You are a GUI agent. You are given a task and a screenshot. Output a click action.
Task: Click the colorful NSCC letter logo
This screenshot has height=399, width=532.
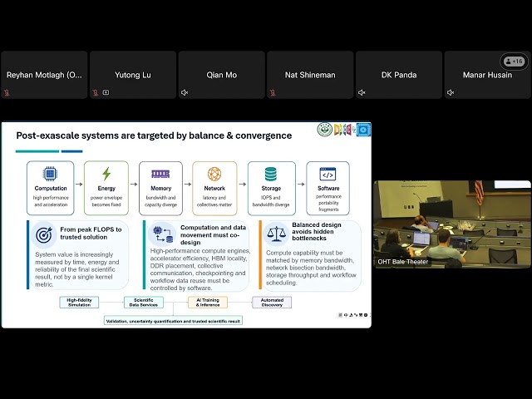[344, 130]
